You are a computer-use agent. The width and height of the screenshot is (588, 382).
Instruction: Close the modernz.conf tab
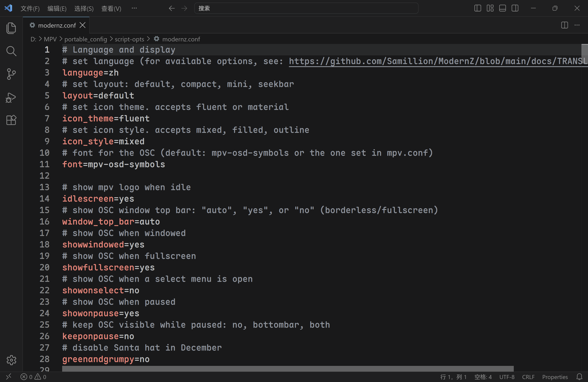click(x=82, y=25)
